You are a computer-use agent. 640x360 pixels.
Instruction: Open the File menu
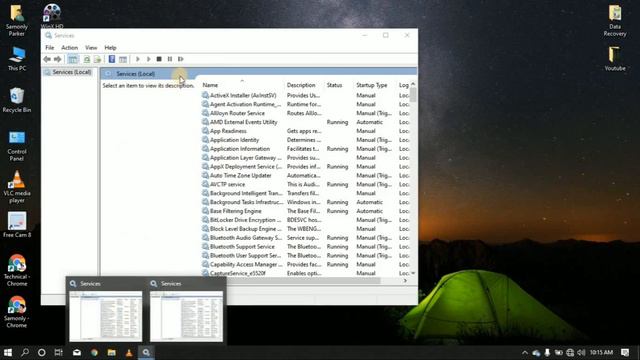49,48
